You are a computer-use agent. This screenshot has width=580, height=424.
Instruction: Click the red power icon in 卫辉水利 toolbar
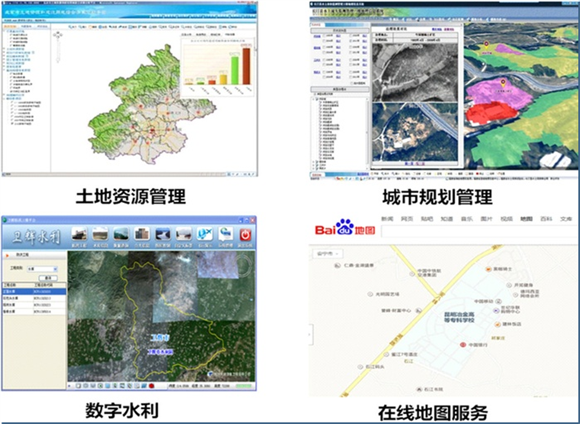(x=245, y=235)
